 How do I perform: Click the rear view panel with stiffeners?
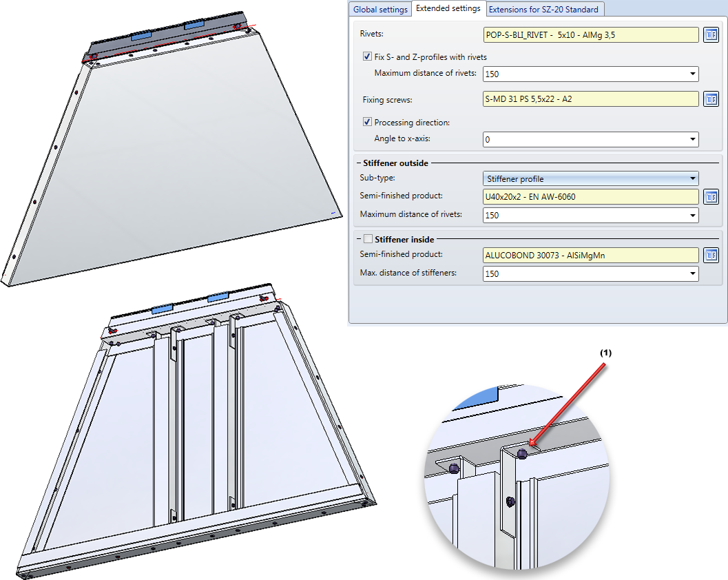(x=195, y=432)
